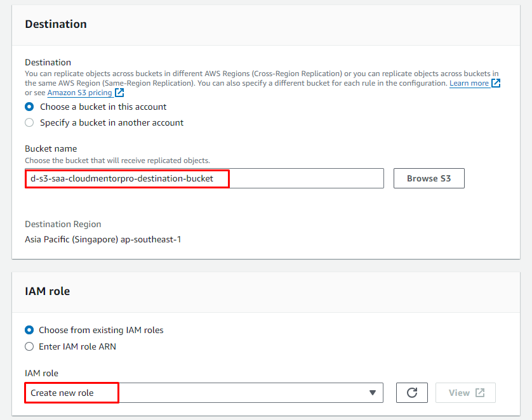Click the refresh IAM roles icon button

(411, 393)
